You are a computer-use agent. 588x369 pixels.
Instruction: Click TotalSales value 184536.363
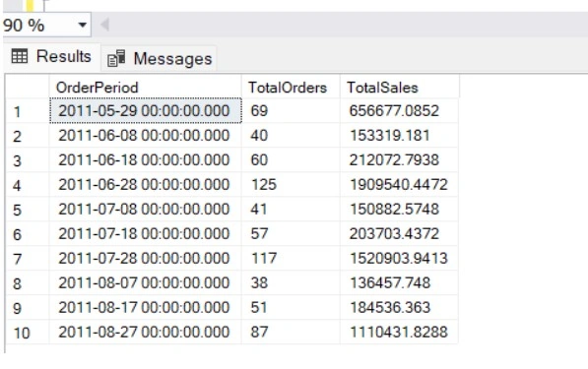399,308
